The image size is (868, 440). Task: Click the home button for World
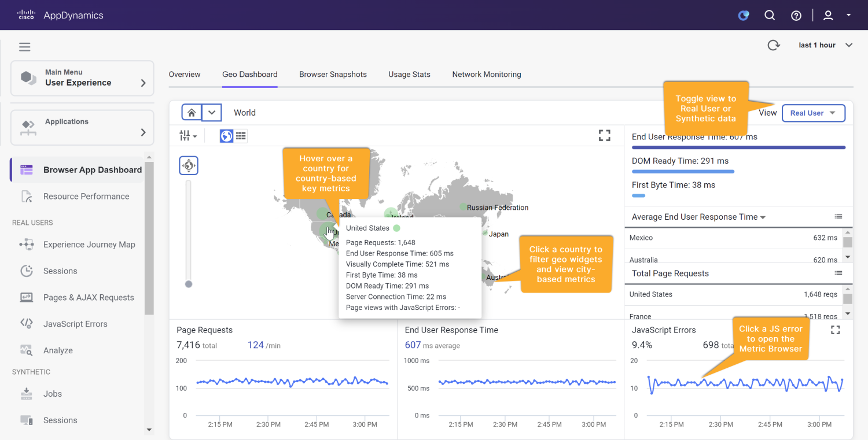(x=192, y=113)
